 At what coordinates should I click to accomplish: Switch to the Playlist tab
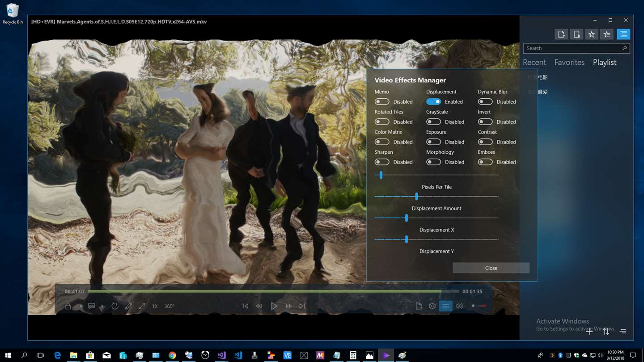point(605,63)
